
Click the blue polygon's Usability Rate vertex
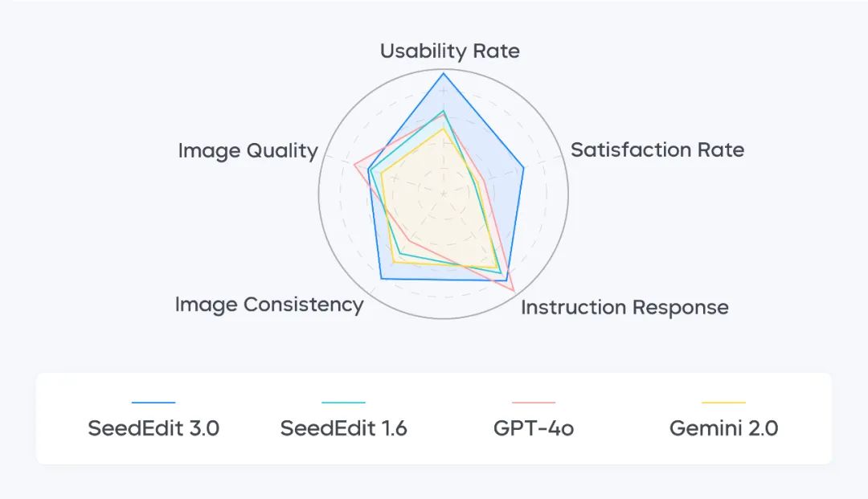coord(444,74)
